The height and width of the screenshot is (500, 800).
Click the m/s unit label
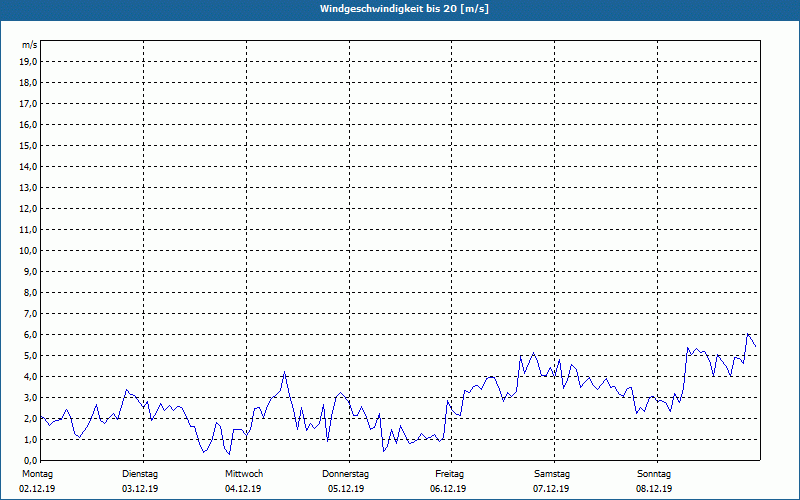[x=30, y=45]
